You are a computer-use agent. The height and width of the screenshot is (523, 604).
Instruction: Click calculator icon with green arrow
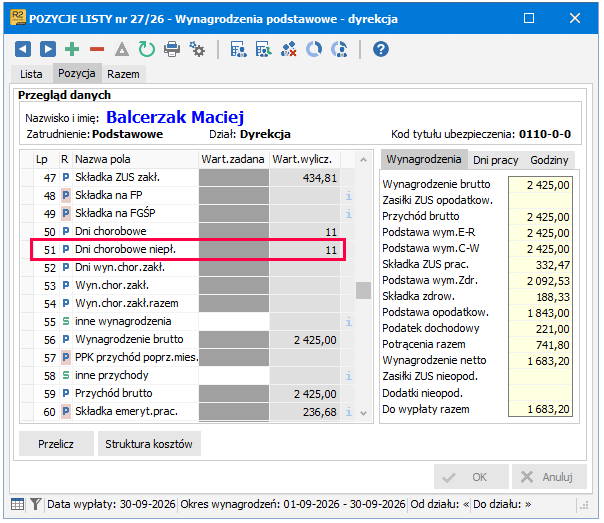(x=263, y=49)
